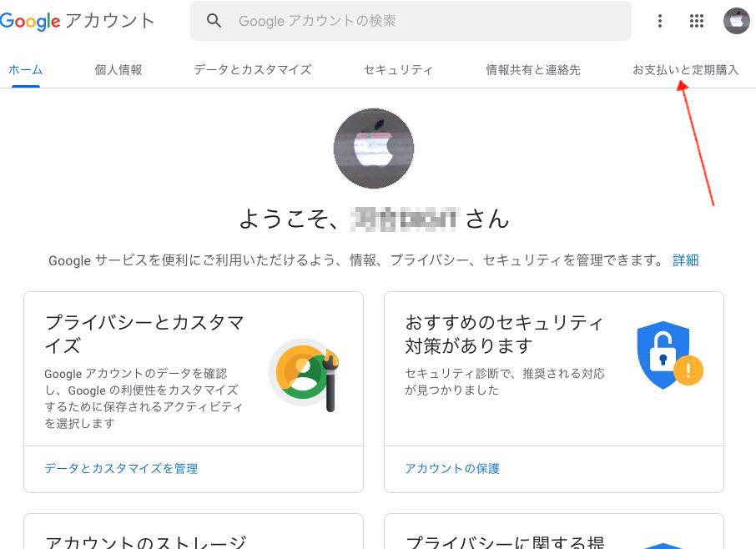Click the 詳細 link
The height and width of the screenshot is (549, 756).
pos(686,260)
